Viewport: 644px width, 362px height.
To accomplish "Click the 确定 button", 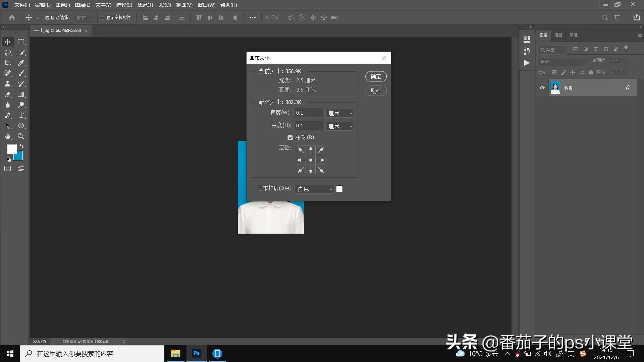I will point(376,76).
